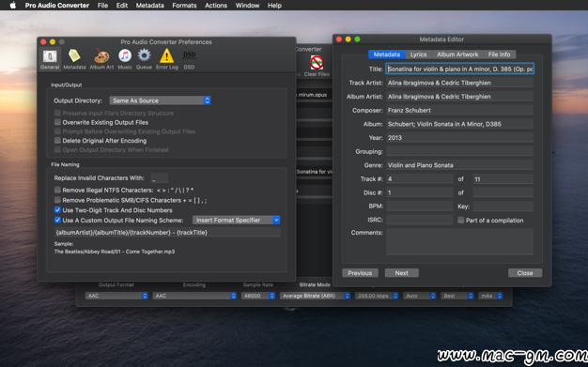
Task: Click the Previous button
Action: coord(360,273)
